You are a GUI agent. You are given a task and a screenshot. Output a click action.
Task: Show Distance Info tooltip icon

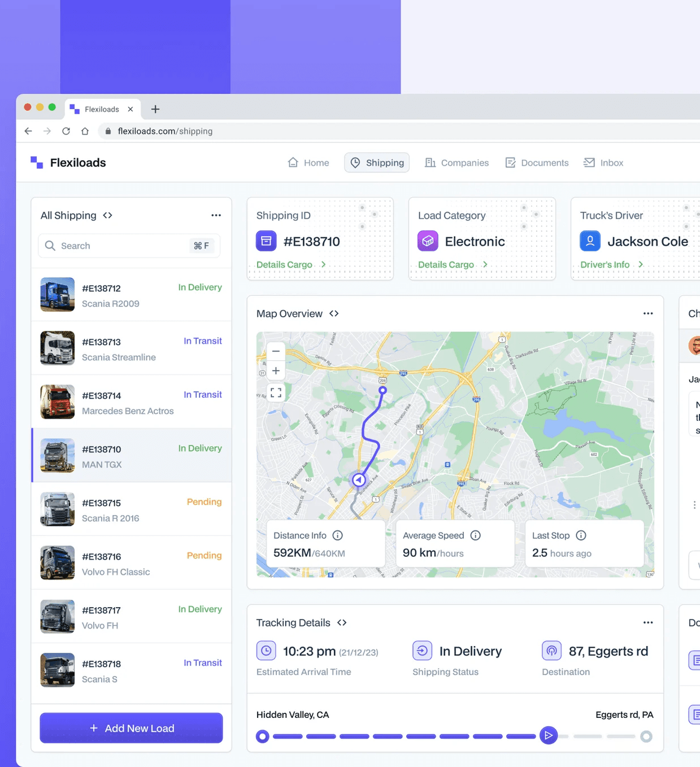coord(337,535)
